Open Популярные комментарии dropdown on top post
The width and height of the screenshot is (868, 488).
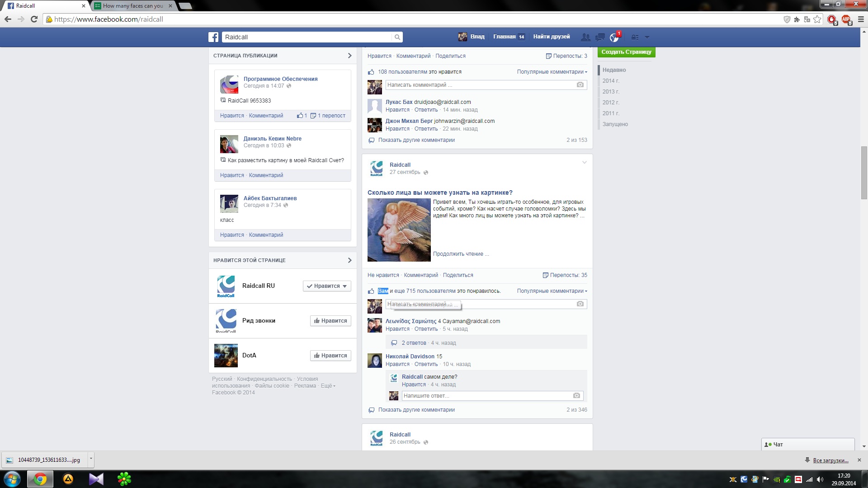552,72
